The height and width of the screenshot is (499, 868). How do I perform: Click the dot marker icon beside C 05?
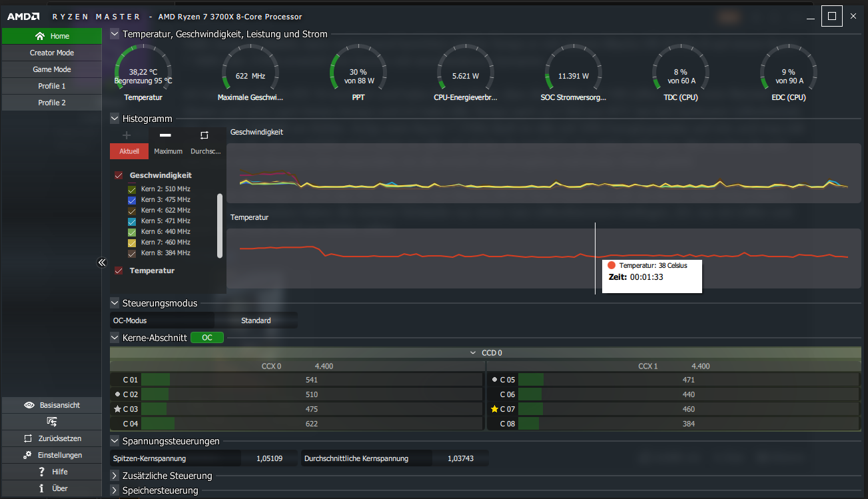click(494, 380)
